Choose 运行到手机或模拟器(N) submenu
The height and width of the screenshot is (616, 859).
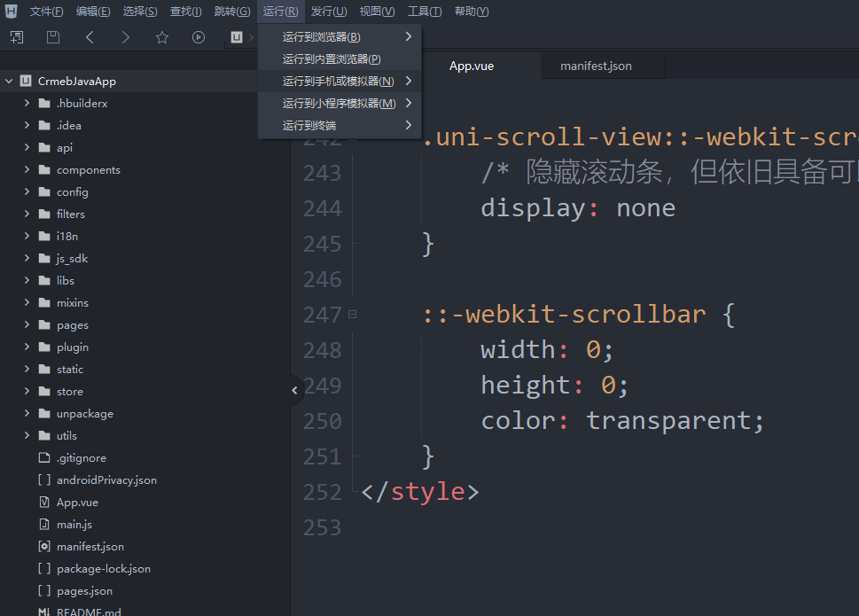click(x=340, y=81)
